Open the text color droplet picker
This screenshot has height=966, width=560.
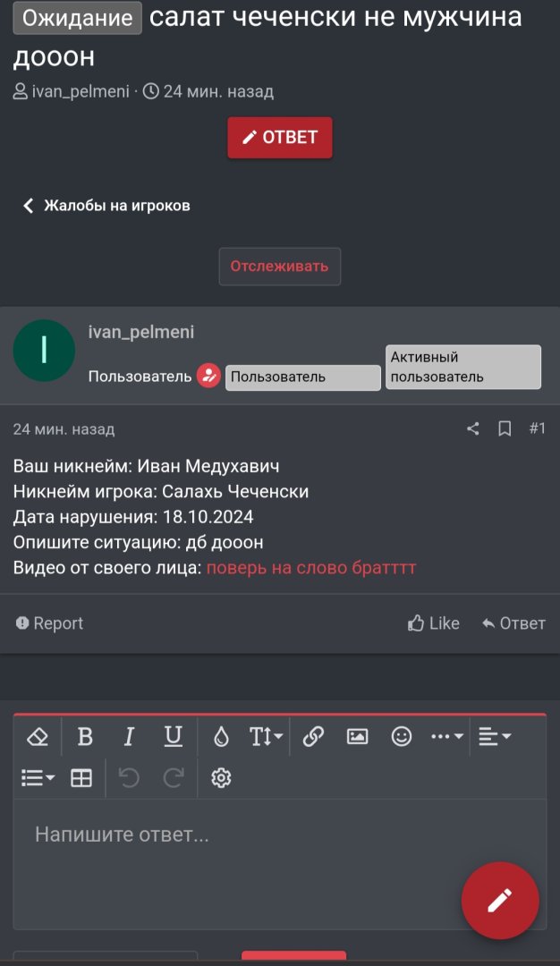[x=221, y=736]
